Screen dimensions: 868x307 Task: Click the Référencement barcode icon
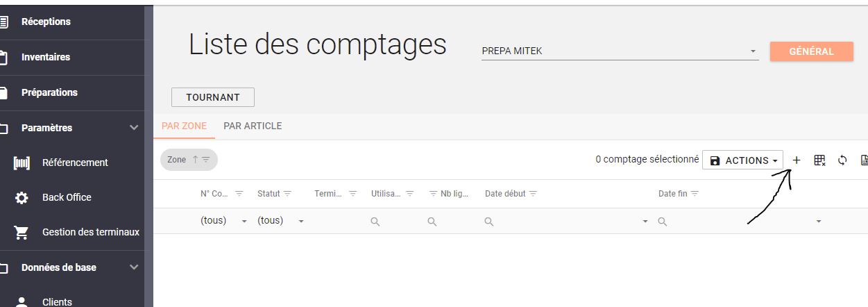(22, 163)
